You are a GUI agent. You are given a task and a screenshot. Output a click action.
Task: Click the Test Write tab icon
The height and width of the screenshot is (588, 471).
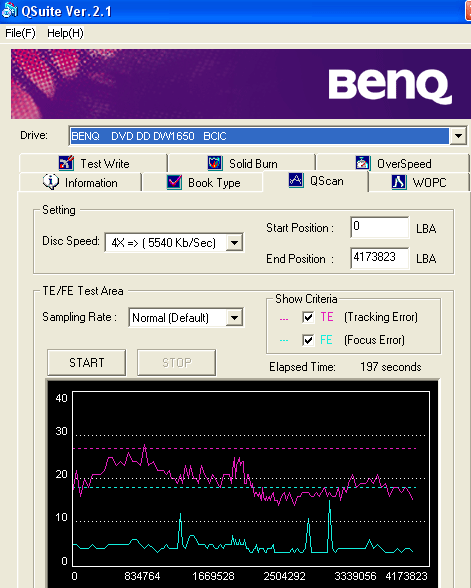(x=66, y=163)
